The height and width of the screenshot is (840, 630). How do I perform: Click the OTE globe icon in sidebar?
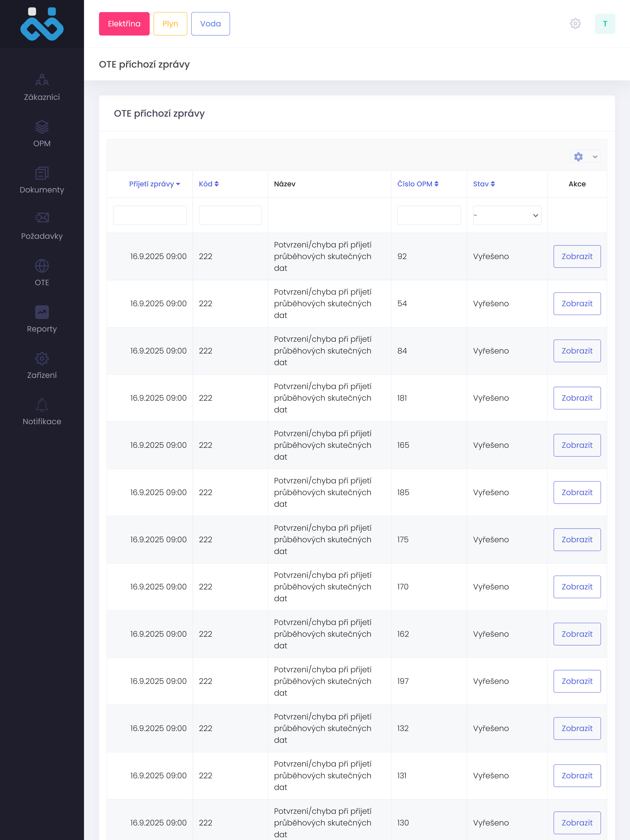42,266
